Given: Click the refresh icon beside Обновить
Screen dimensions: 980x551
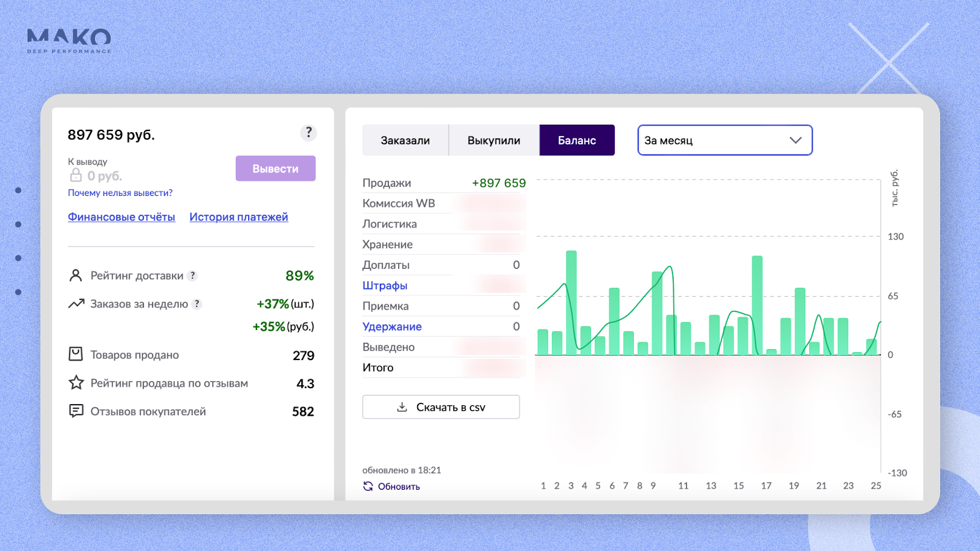Looking at the screenshot, I should [x=368, y=486].
